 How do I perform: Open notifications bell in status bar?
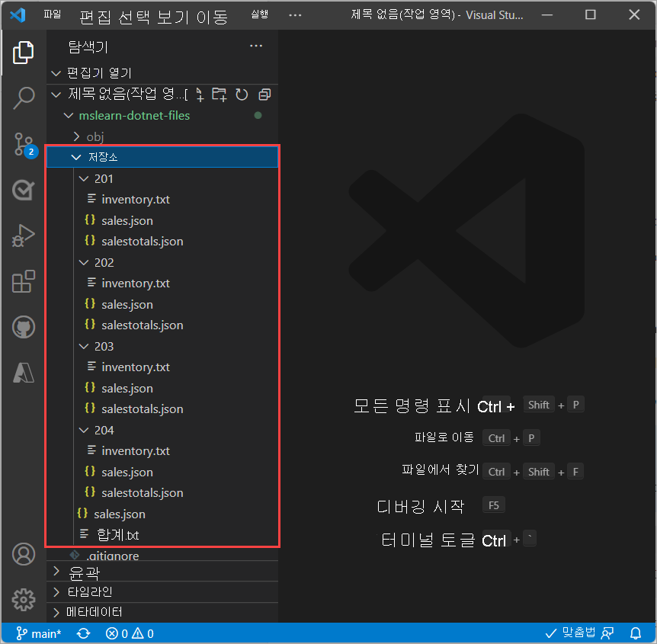coord(636,633)
